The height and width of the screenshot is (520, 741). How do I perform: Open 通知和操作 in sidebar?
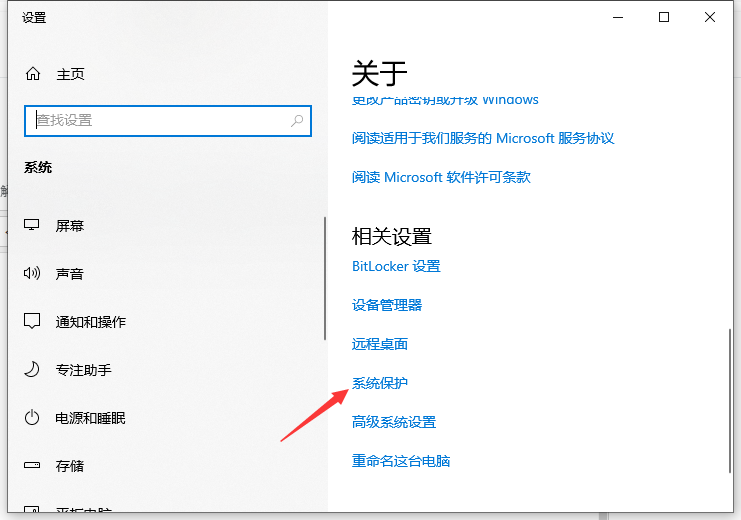click(x=90, y=322)
